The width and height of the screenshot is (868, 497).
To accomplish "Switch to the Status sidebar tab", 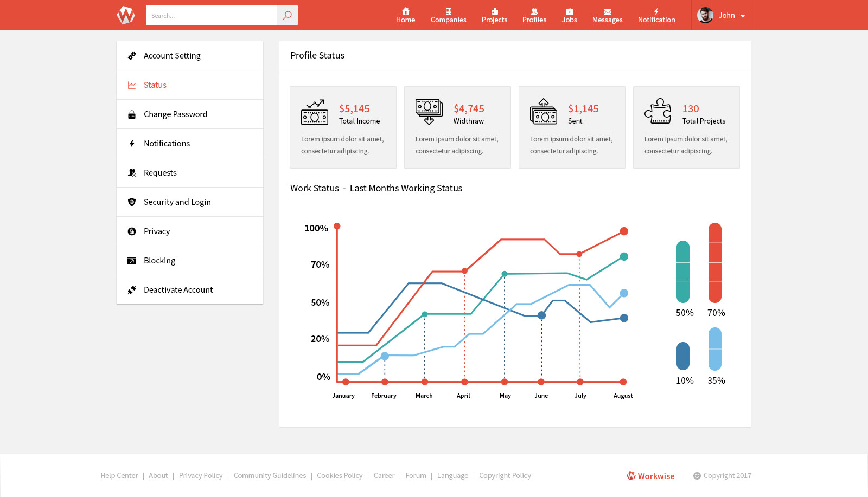I will point(155,85).
